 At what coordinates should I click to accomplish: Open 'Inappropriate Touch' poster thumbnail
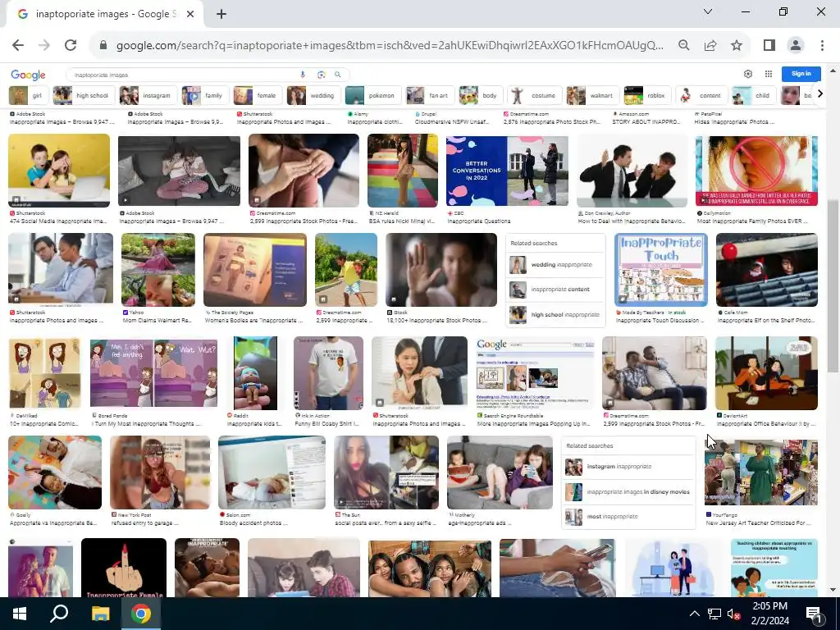click(661, 270)
